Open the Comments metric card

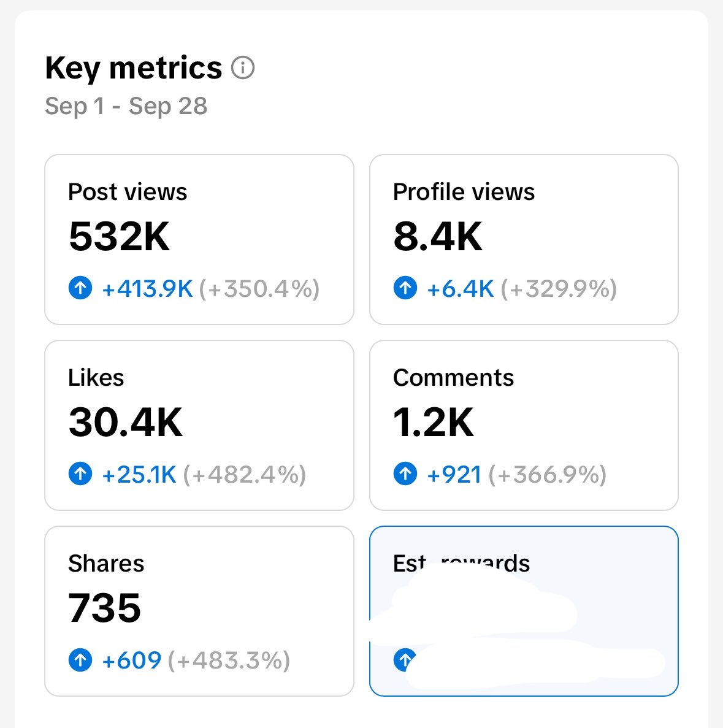click(x=524, y=425)
